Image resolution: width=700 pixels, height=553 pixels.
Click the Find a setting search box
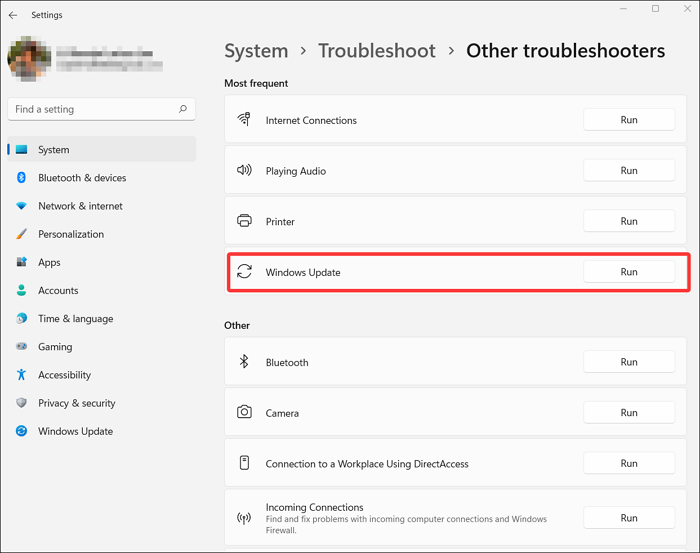[x=92, y=109]
